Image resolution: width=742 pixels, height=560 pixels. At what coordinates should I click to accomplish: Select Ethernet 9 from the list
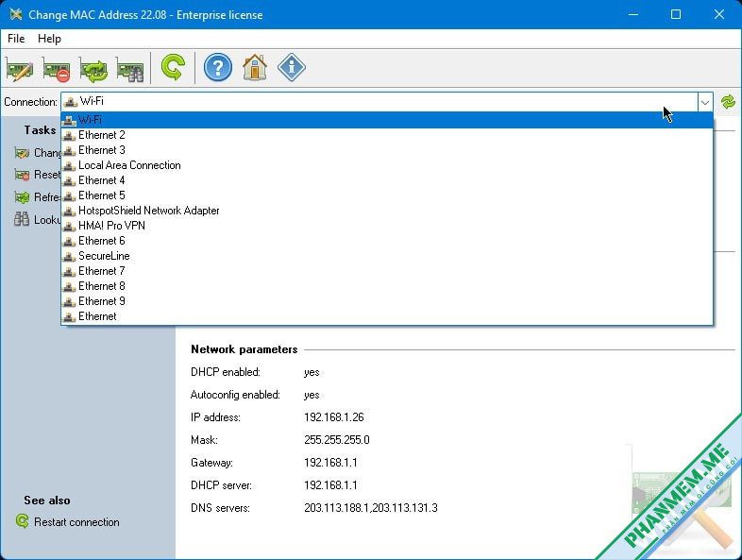coord(387,301)
